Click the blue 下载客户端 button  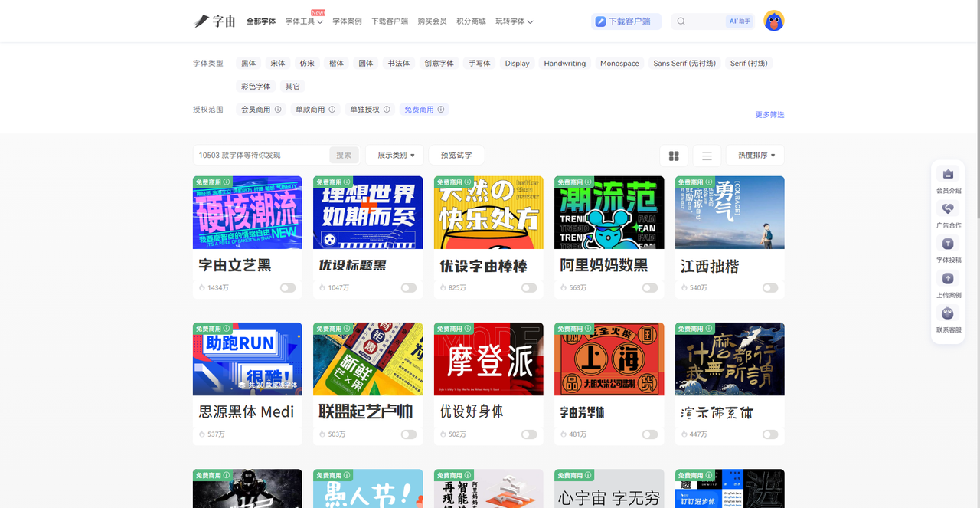tap(623, 21)
